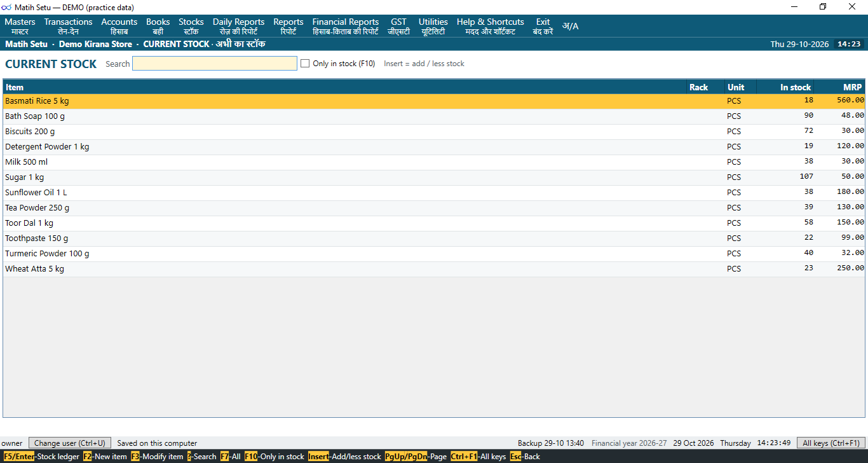Open the Transactions menu
The image size is (868, 463).
pyautogui.click(x=68, y=26)
